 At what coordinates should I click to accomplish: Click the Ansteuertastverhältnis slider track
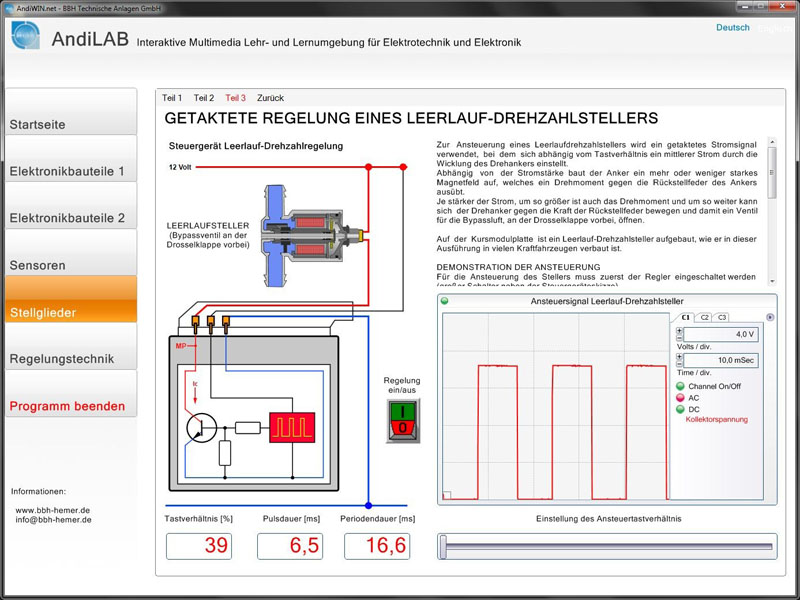pos(610,546)
